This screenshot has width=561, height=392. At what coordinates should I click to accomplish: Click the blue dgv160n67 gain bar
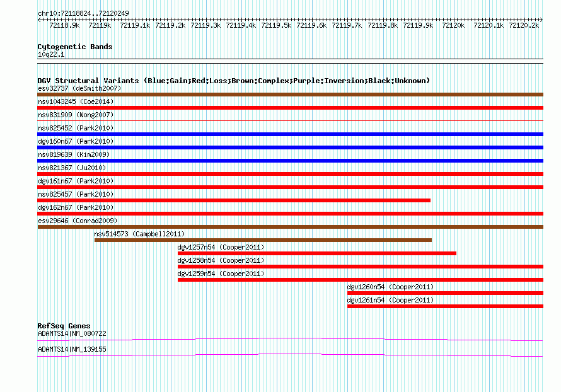coord(290,147)
